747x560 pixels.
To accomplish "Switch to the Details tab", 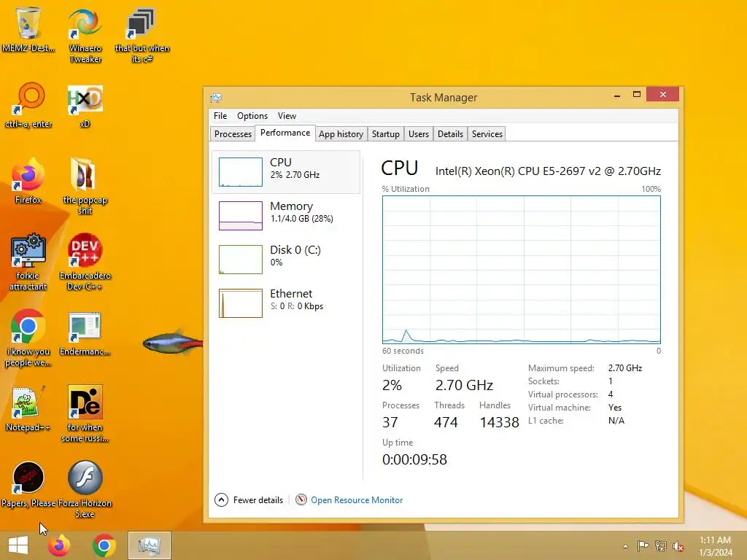I will coord(450,134).
